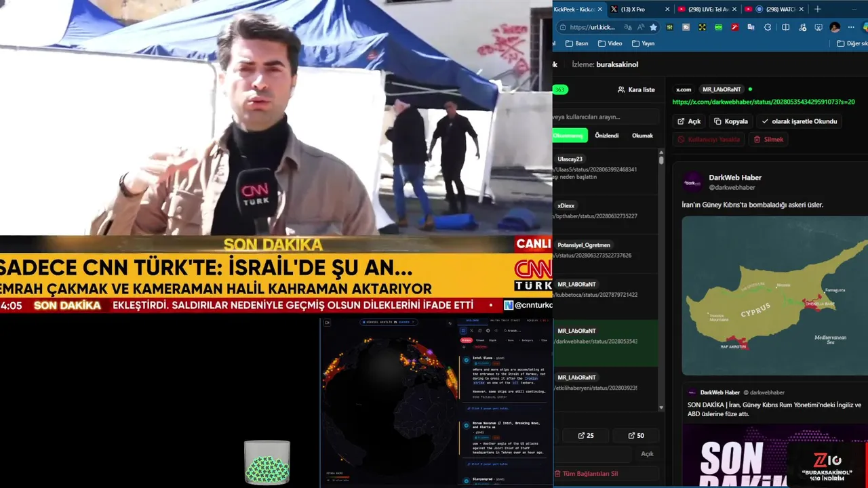Screen dimensions: 868x488
Task: Click the SON DAKİKA image thumbnail
Action: click(774, 455)
